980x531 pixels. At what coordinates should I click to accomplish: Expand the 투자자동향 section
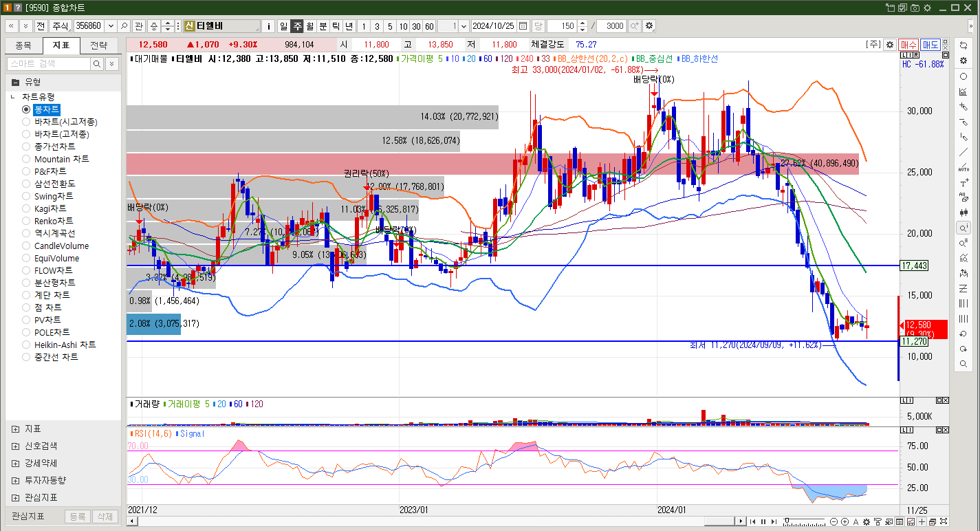(x=15, y=480)
